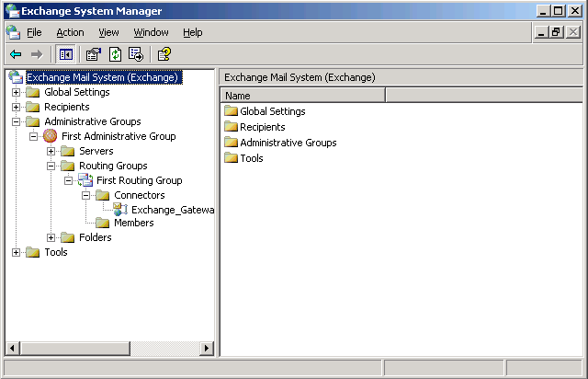This screenshot has height=379, width=588.
Task: Expand the Folders node
Action: coord(51,237)
